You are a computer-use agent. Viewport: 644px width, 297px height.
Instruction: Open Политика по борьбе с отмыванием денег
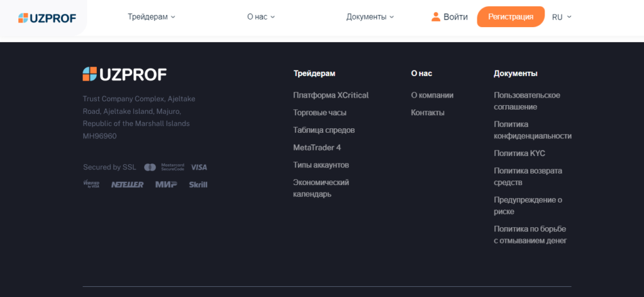tap(530, 235)
